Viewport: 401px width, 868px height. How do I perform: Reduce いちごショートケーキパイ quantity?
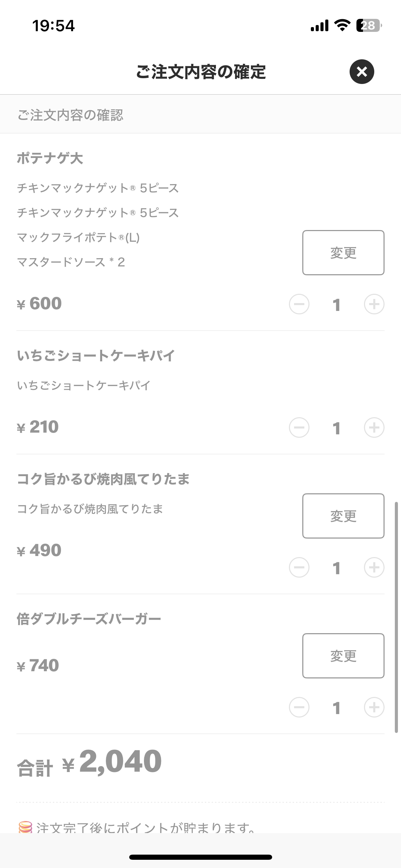[x=299, y=427]
